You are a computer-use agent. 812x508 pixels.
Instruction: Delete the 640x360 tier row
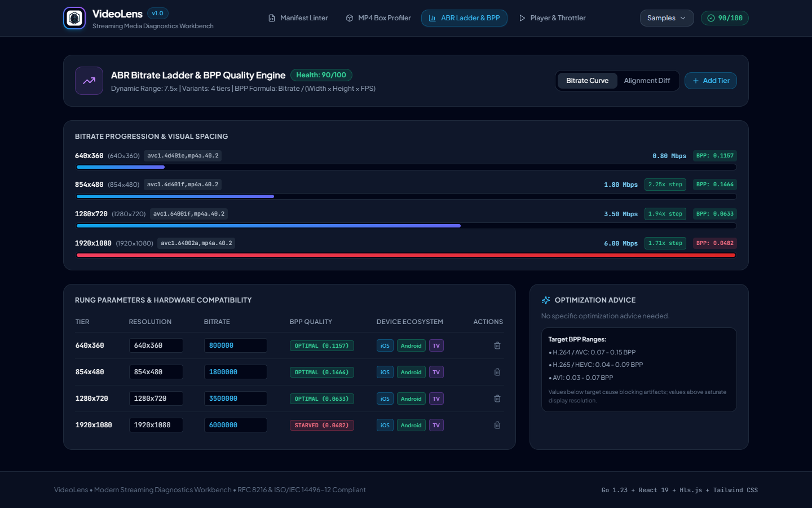[x=497, y=345]
